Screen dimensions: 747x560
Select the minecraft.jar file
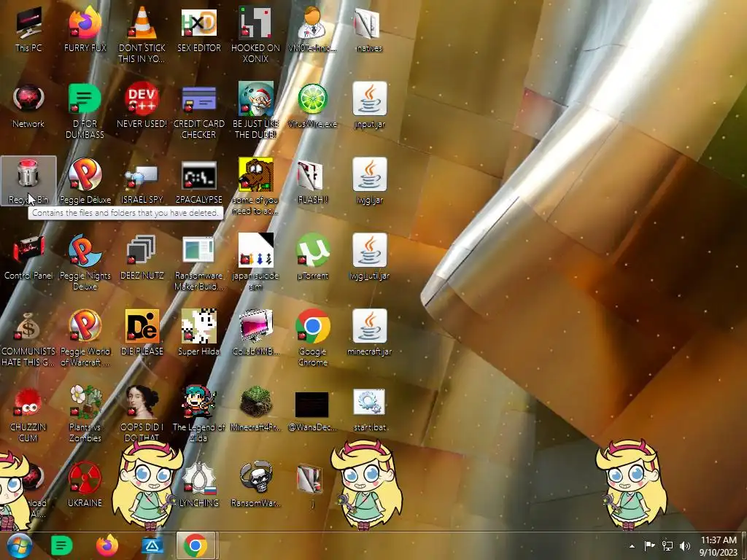point(369,332)
